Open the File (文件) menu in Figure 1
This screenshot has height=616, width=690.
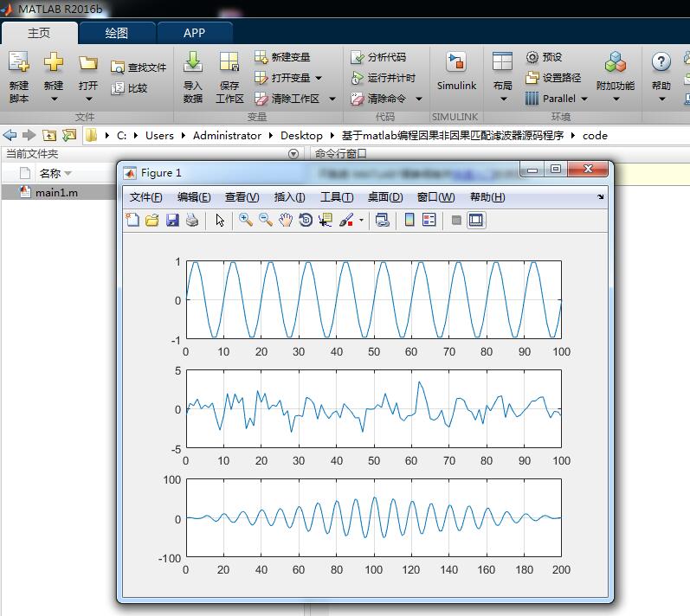tap(145, 197)
